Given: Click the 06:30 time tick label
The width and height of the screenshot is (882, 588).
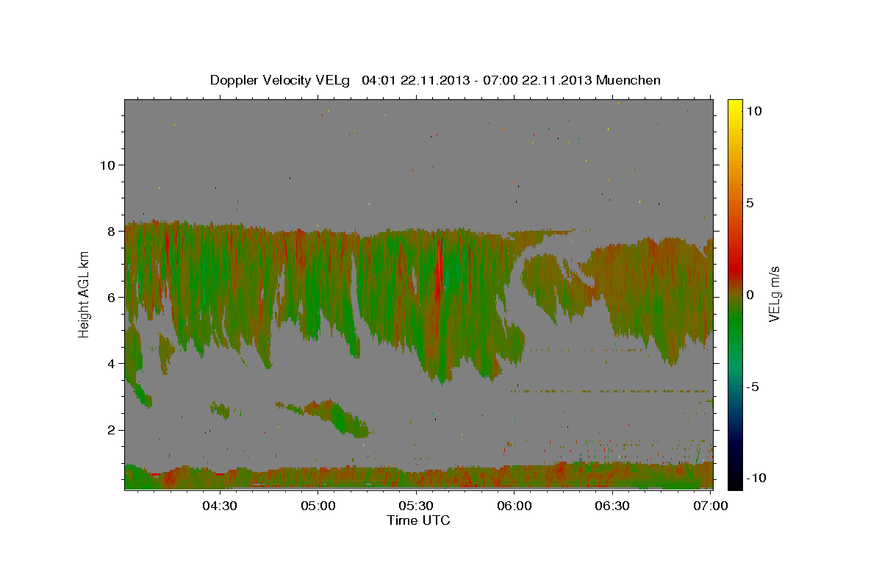Looking at the screenshot, I should (612, 506).
